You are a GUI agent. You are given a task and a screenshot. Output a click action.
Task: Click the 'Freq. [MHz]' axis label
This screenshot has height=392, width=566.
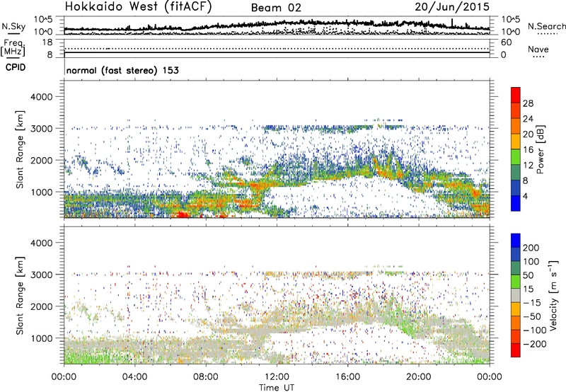[13, 48]
